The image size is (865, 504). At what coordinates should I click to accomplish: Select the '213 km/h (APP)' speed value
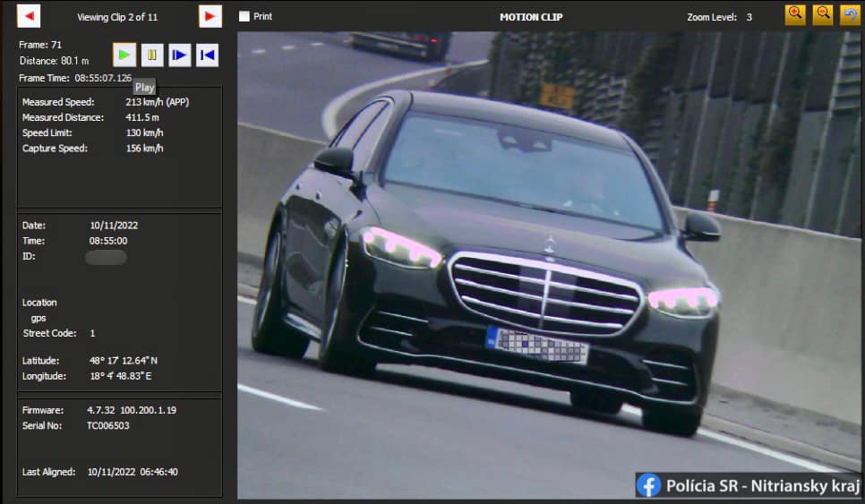(158, 102)
